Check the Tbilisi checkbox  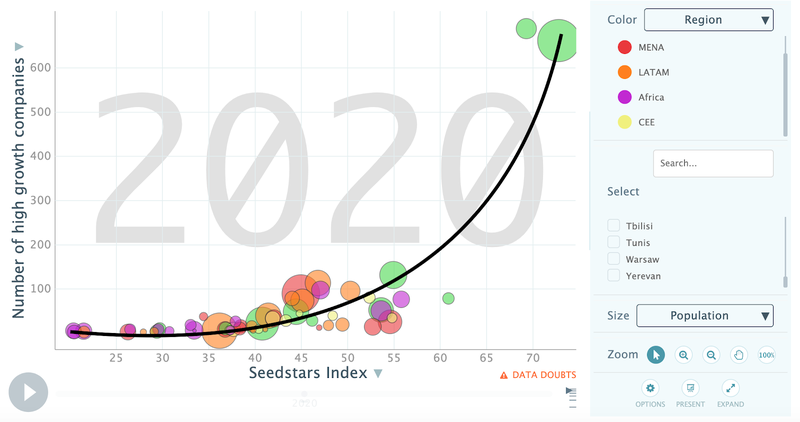point(614,226)
